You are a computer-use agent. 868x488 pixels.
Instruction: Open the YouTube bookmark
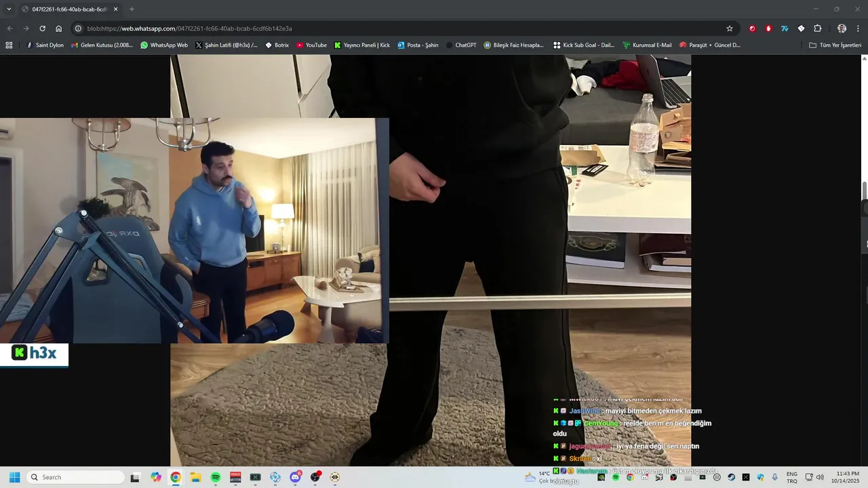tap(312, 45)
